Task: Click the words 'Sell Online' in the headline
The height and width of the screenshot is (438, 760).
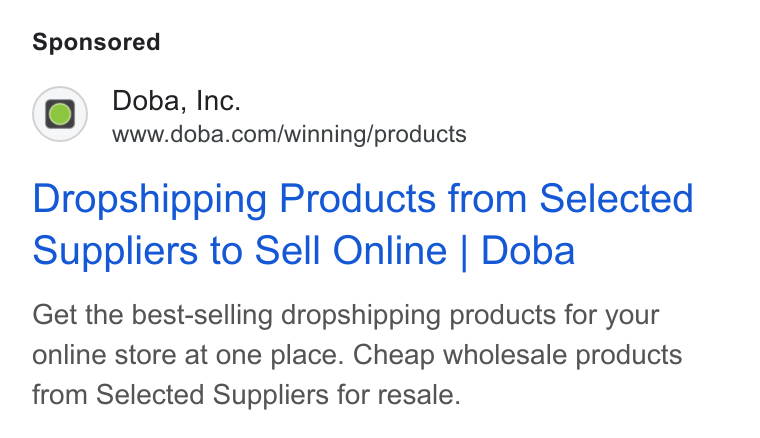Action: [x=350, y=250]
